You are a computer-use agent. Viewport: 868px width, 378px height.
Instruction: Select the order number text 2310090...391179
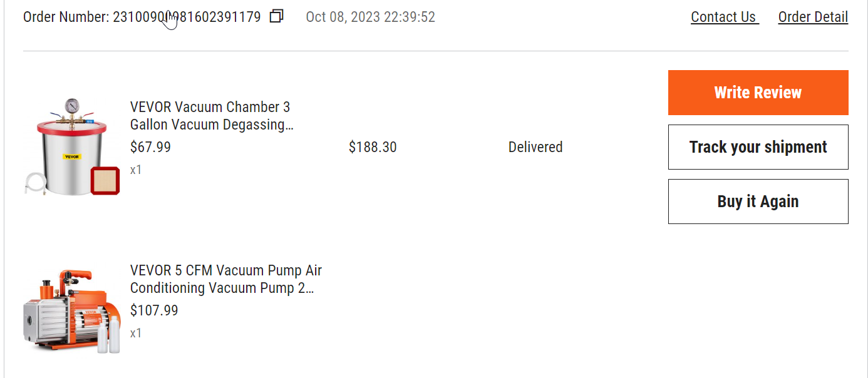point(187,17)
